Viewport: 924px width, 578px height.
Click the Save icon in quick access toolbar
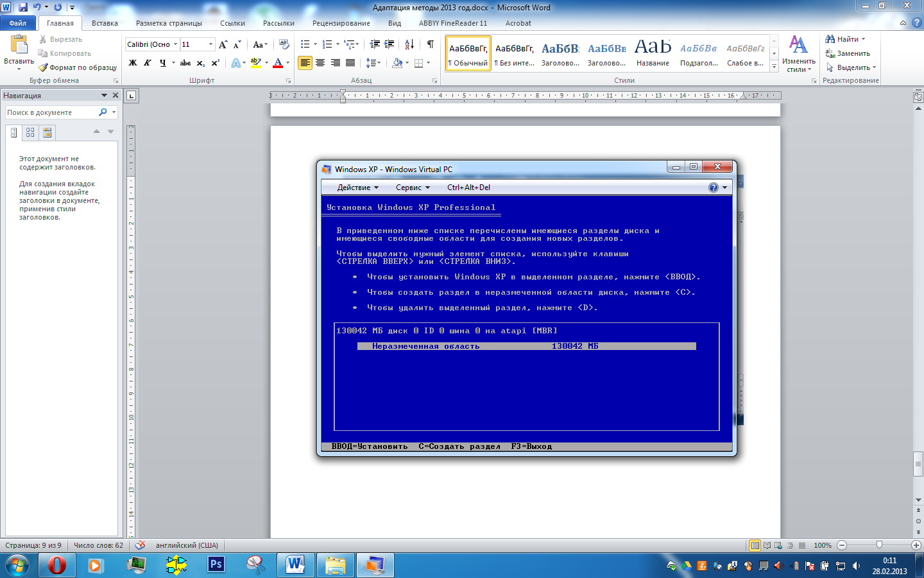[x=23, y=7]
